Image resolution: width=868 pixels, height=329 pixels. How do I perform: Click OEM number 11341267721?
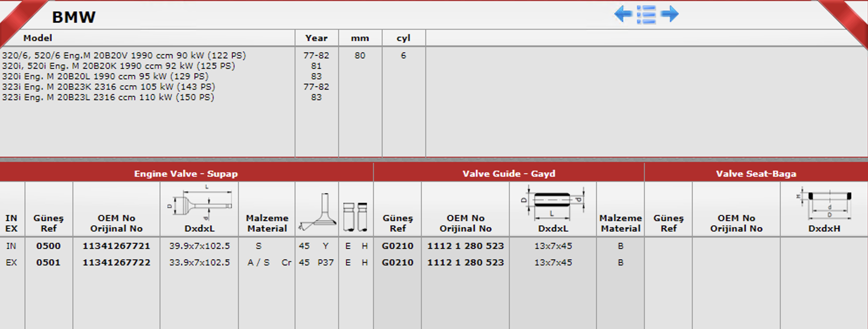point(116,246)
